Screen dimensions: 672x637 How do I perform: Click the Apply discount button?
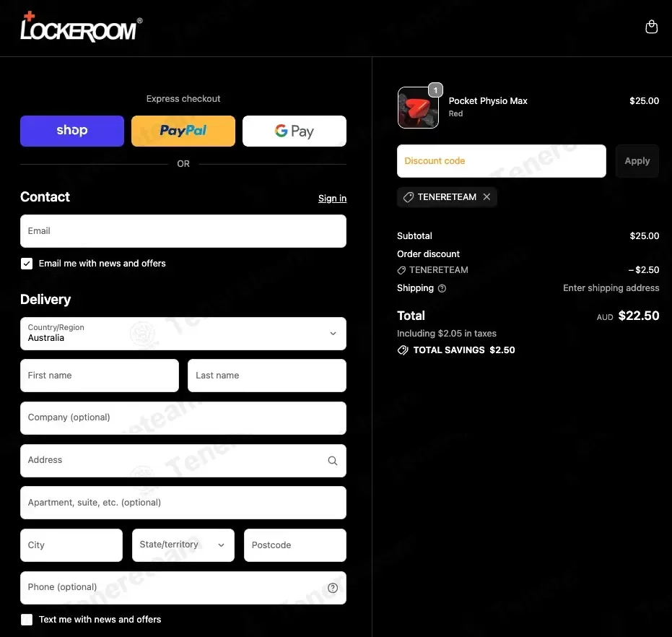tap(637, 161)
